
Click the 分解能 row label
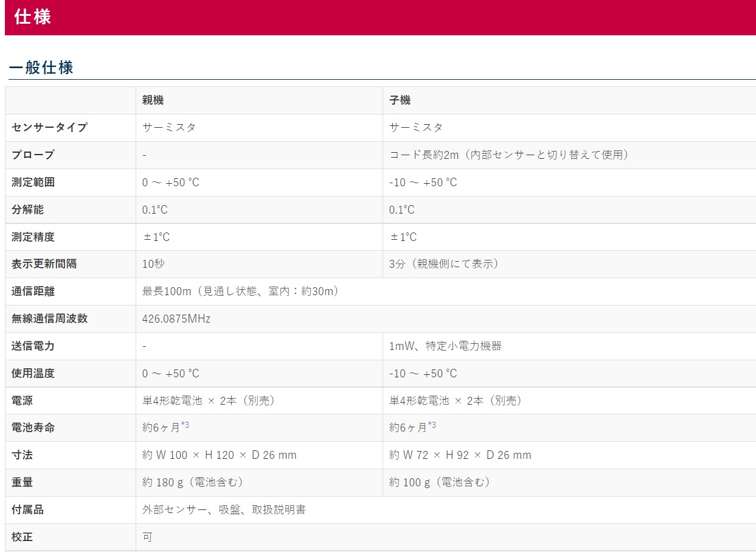[x=27, y=210]
